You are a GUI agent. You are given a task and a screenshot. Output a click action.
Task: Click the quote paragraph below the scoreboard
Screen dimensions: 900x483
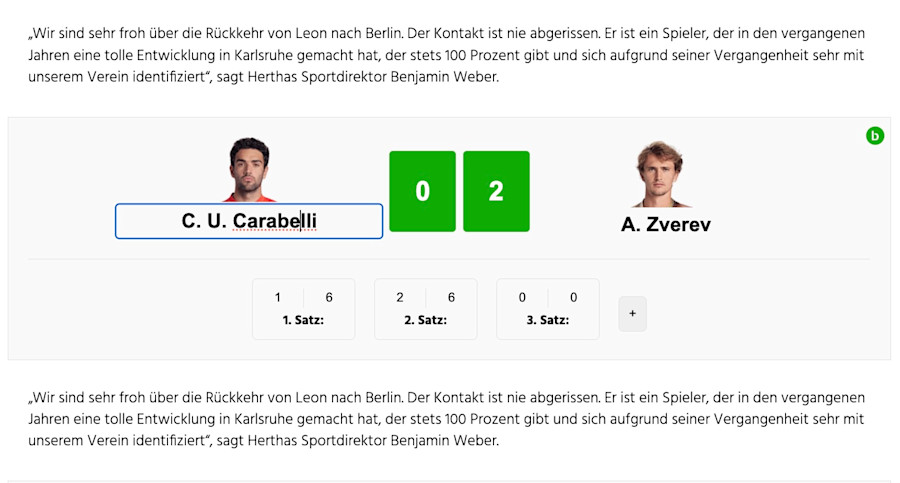tap(446, 419)
